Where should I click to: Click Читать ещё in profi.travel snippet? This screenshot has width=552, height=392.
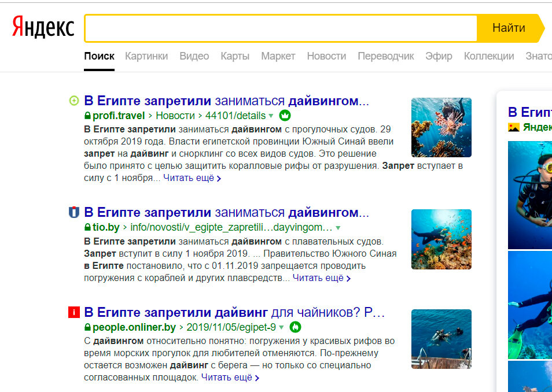tap(192, 178)
